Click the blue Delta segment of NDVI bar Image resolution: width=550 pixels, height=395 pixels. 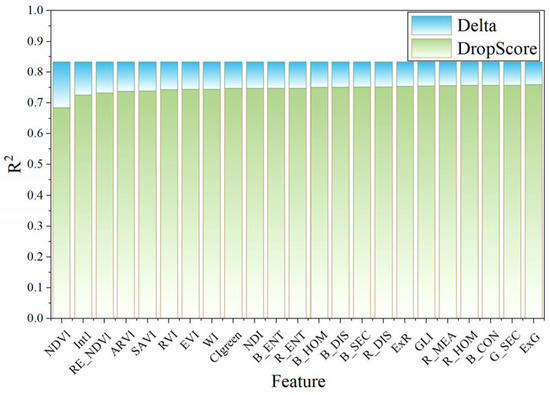coord(61,85)
